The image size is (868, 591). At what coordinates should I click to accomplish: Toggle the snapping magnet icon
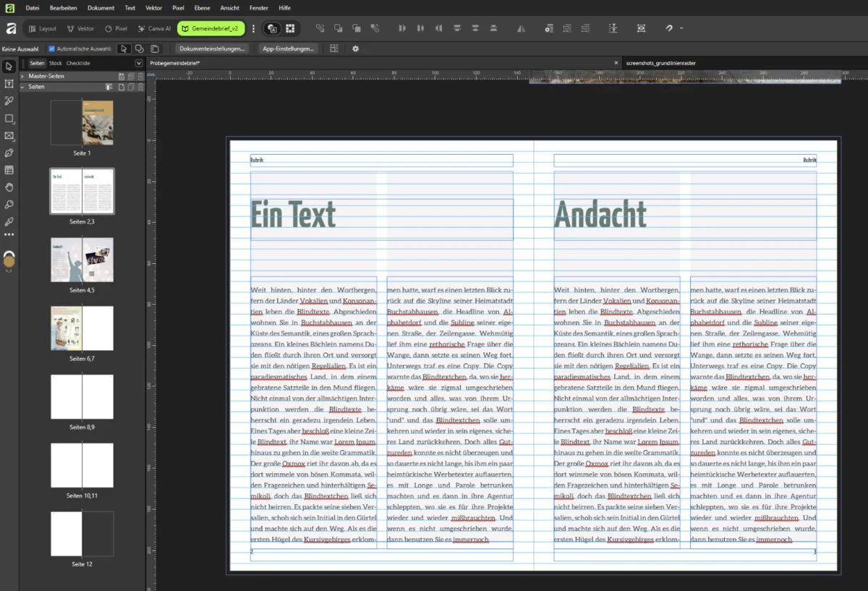click(669, 28)
